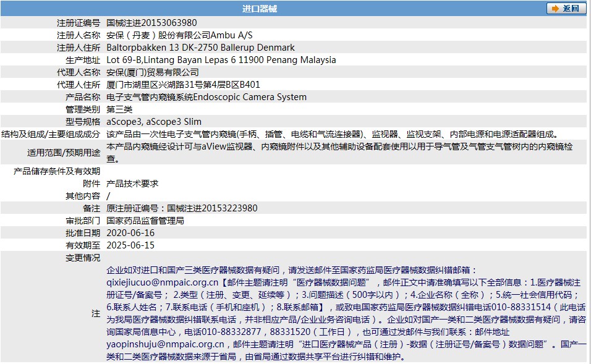
Task: Select address Baltorpbakken 13 DK-2750 Ballerup Denmark
Action: (200, 48)
